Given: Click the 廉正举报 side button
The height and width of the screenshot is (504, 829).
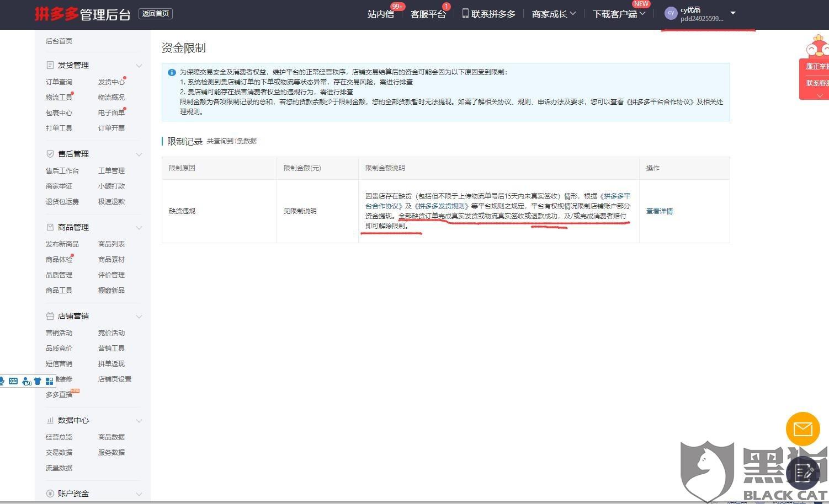Looking at the screenshot, I should click(x=816, y=66).
